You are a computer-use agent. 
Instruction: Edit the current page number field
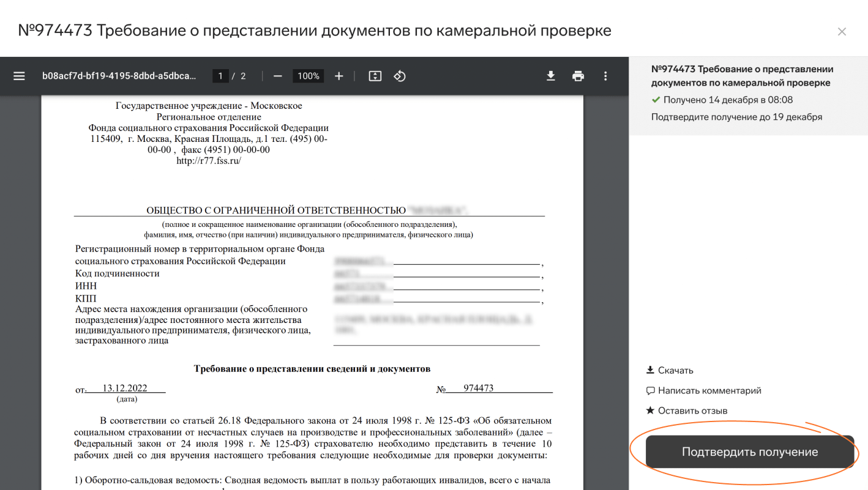point(220,76)
